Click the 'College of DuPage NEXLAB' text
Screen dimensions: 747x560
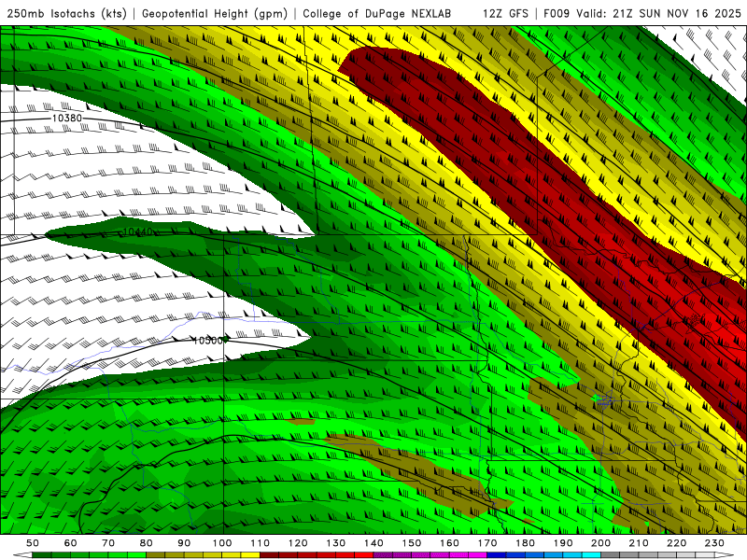click(x=376, y=14)
